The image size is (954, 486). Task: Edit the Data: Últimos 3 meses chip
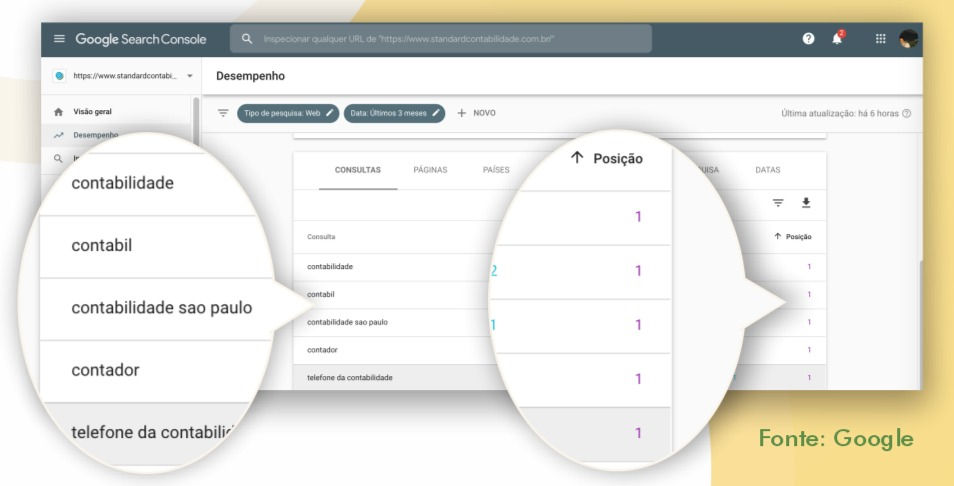[394, 113]
